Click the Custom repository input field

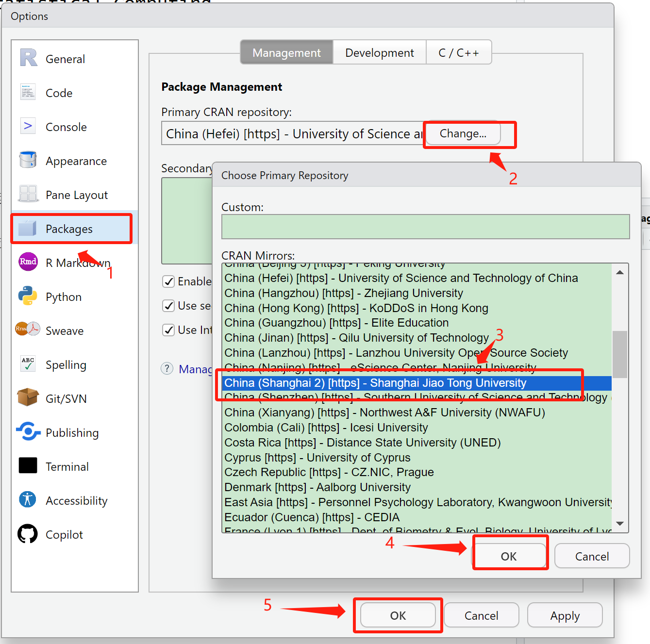[426, 227]
